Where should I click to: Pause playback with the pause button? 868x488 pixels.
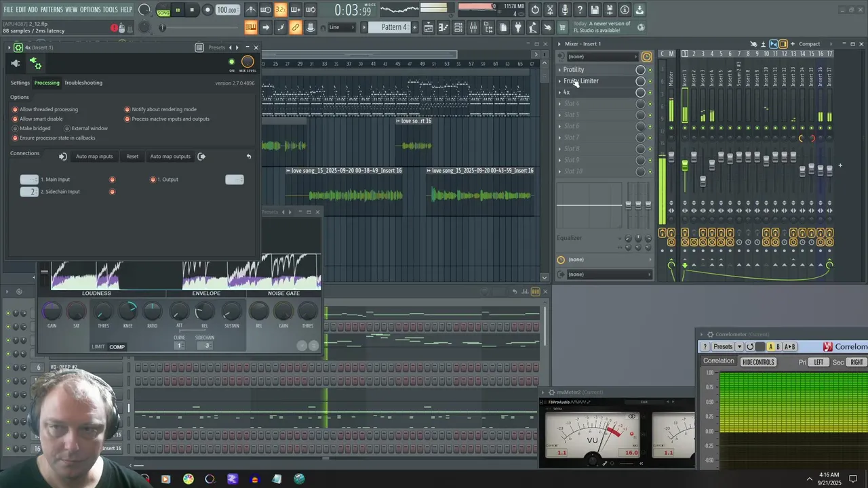pos(178,10)
